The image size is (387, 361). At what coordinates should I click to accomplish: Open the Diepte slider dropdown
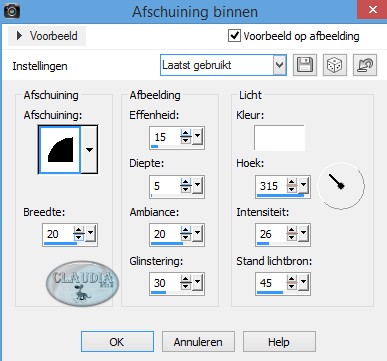coord(197,185)
